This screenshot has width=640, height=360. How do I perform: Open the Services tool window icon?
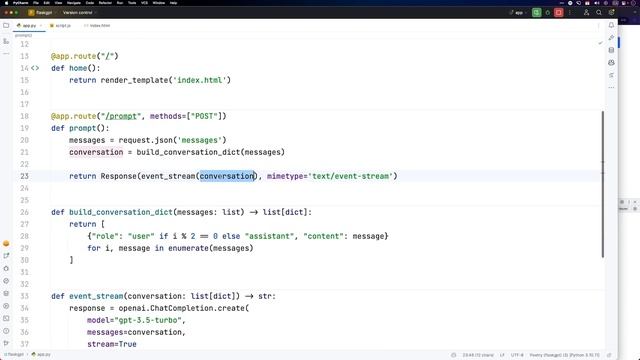click(x=6, y=306)
